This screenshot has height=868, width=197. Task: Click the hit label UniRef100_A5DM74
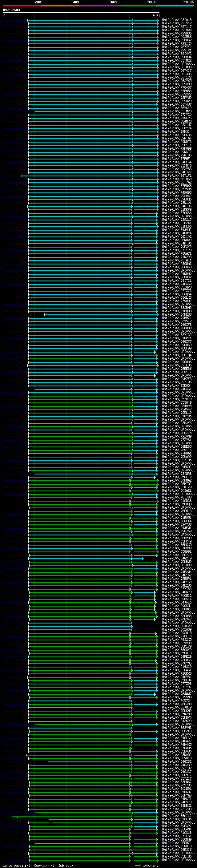point(177,843)
